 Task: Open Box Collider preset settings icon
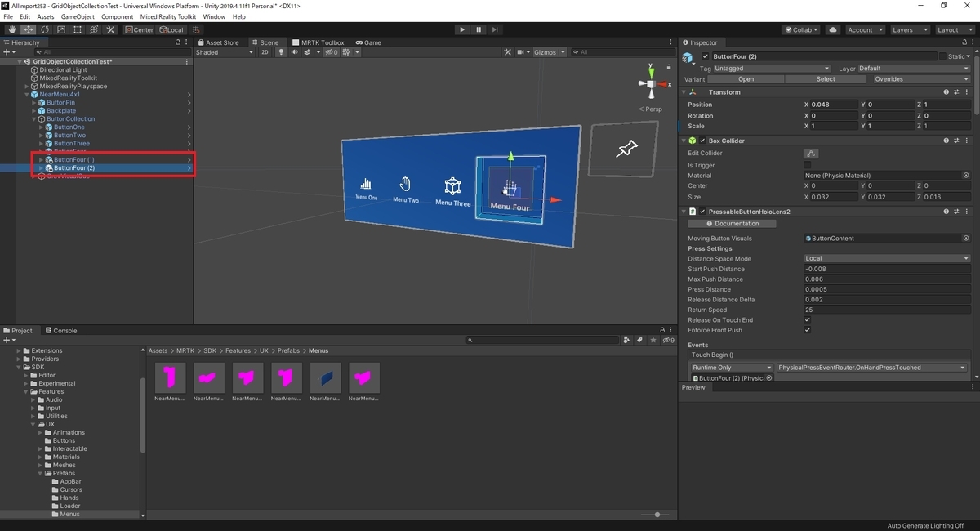pyautogui.click(x=956, y=141)
